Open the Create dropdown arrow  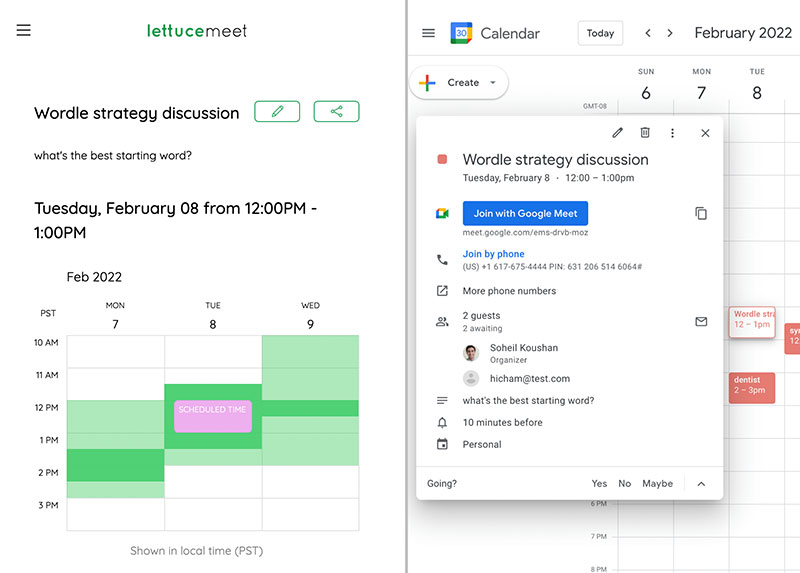[493, 82]
